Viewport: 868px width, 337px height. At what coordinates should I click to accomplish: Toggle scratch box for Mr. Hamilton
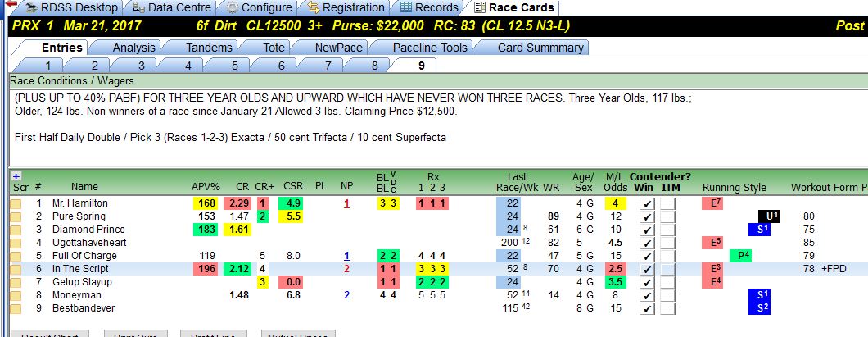16,203
